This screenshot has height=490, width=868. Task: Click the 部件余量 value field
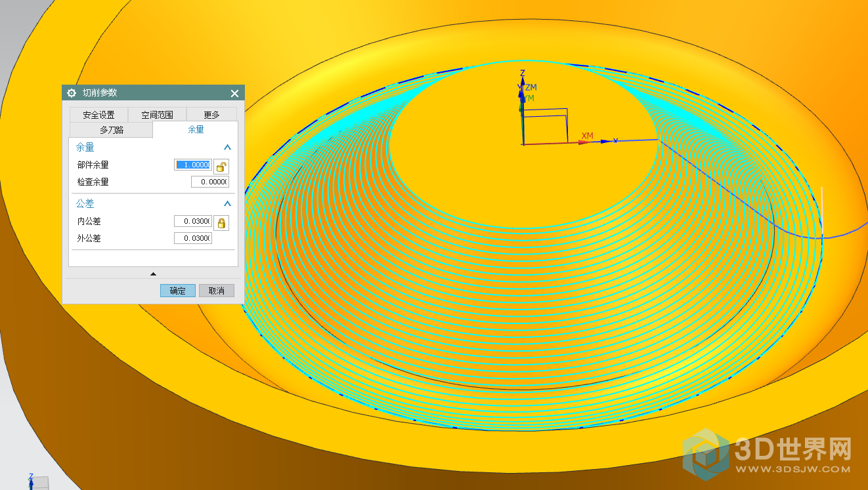click(x=192, y=165)
